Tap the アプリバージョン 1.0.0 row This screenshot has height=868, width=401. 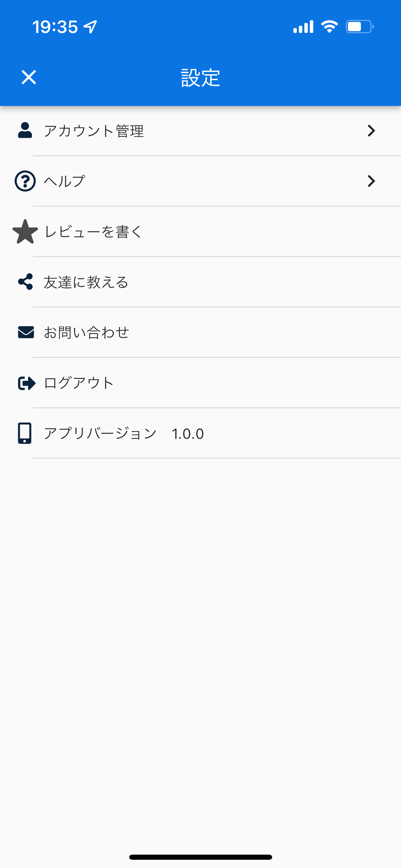pos(123,434)
